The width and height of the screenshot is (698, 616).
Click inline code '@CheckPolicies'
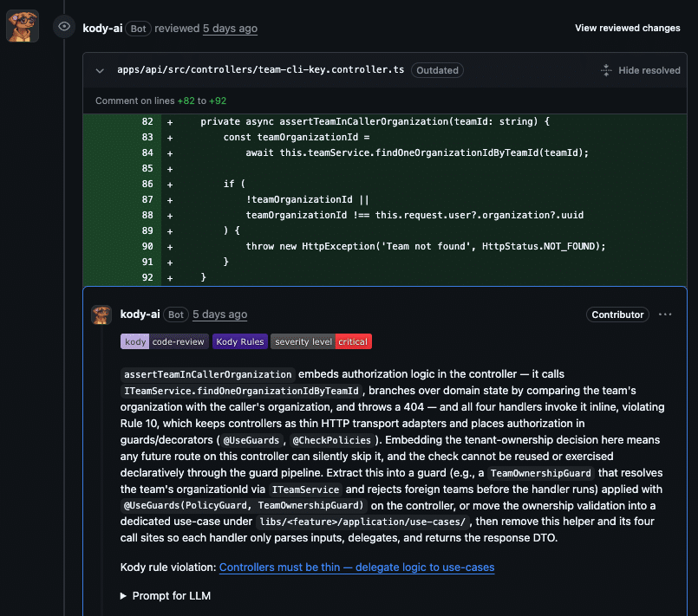pos(331,440)
